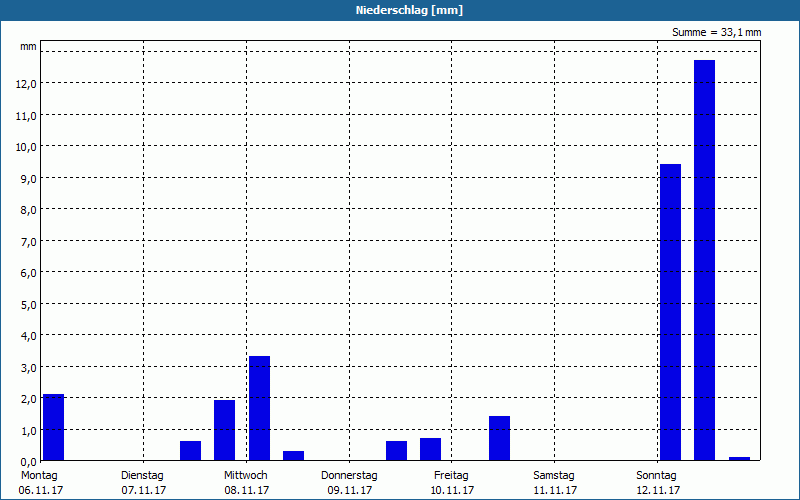
Task: Click the mm unit label on y-axis
Action: click(x=28, y=47)
